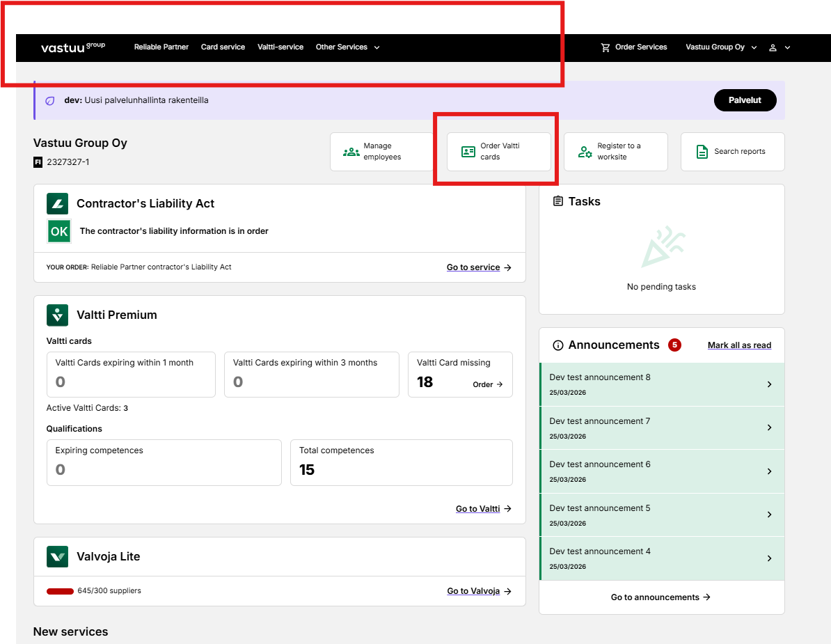Click the Valtti Premium service icon
The width and height of the screenshot is (831, 644).
pyautogui.click(x=57, y=315)
